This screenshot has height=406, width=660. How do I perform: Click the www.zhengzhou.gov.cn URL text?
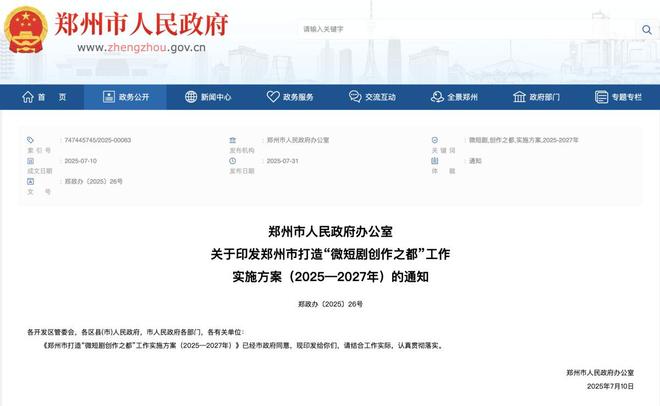[141, 48]
